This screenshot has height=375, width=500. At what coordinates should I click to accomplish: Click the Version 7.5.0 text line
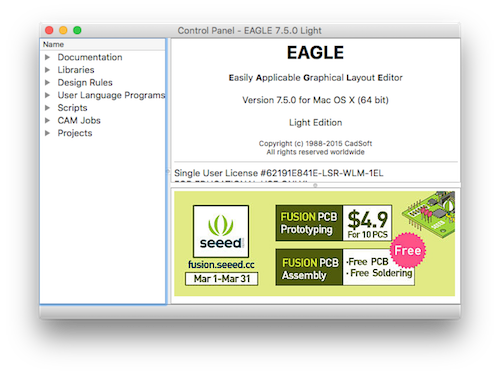tap(315, 100)
